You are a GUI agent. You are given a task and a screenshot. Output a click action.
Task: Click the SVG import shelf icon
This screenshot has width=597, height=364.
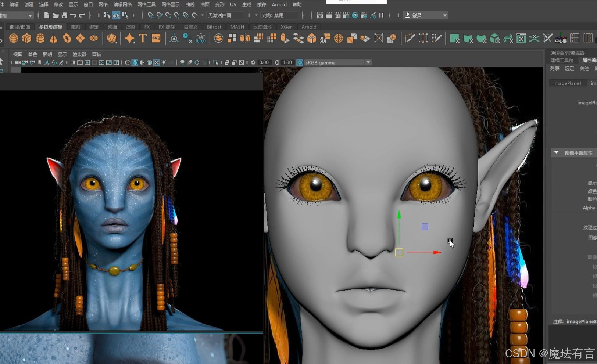156,38
